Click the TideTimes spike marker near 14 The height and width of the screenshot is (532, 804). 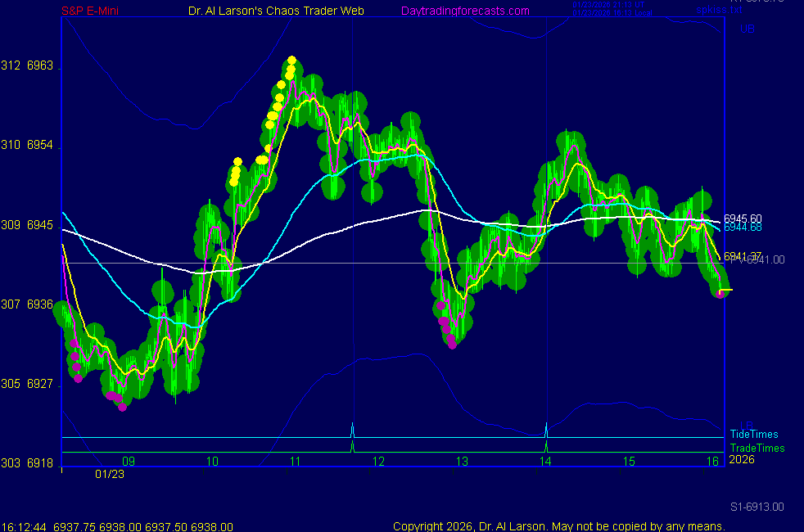click(546, 429)
